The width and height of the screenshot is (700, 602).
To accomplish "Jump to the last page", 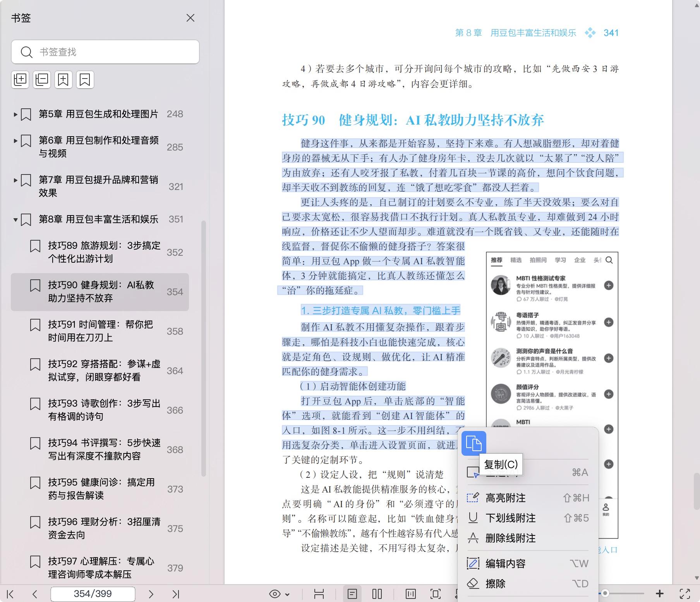I will pyautogui.click(x=175, y=594).
